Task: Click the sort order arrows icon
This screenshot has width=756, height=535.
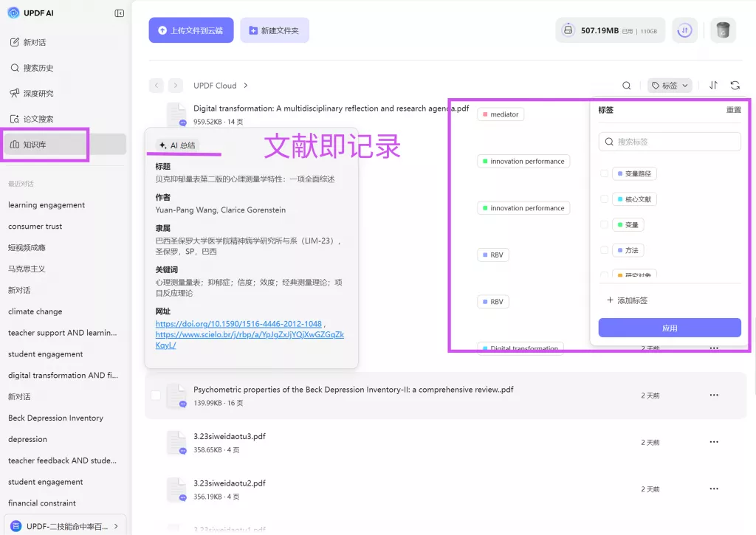Action: point(713,86)
